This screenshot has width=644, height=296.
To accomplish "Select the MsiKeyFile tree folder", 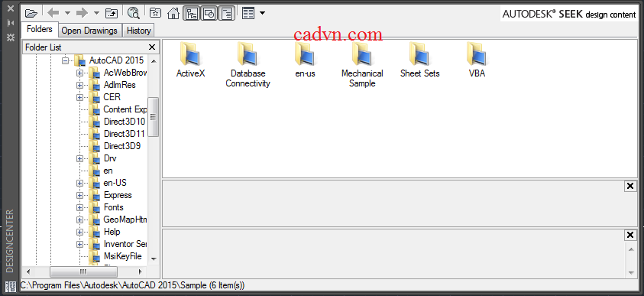I will tap(122, 256).
